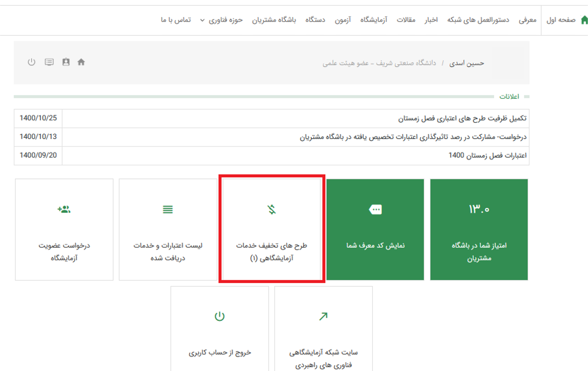Open the تماس با ما menu item

tap(176, 20)
